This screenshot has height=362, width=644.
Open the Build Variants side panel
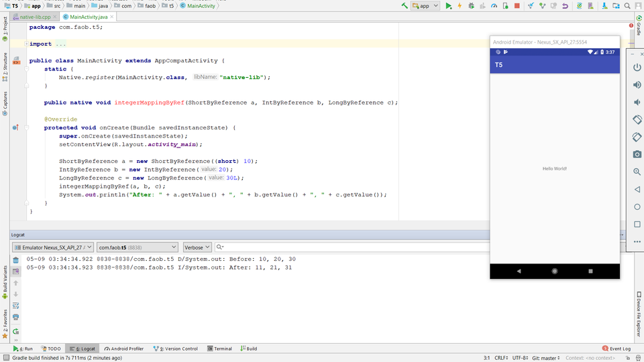coord(5,282)
